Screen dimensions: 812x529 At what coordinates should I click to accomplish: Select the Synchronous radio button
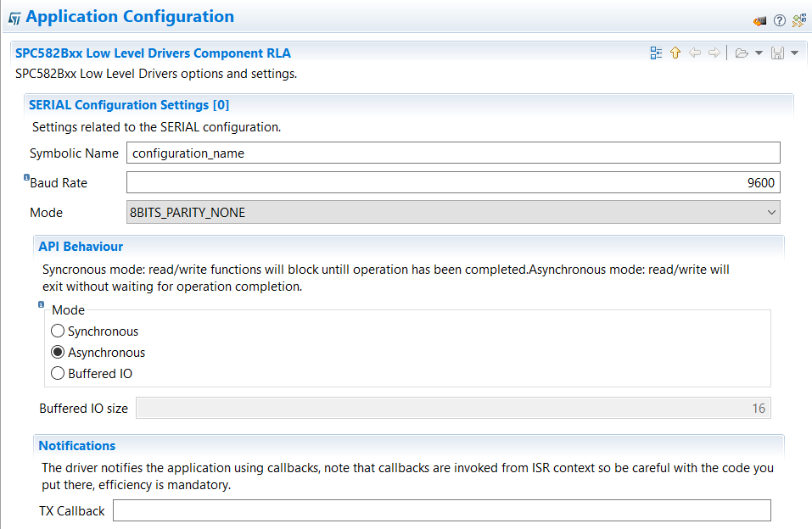click(x=58, y=331)
